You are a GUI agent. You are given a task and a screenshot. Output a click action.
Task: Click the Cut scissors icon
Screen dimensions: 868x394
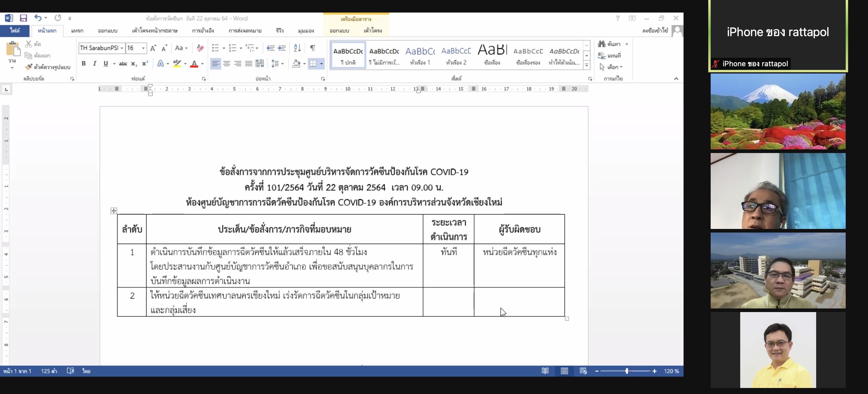point(29,44)
